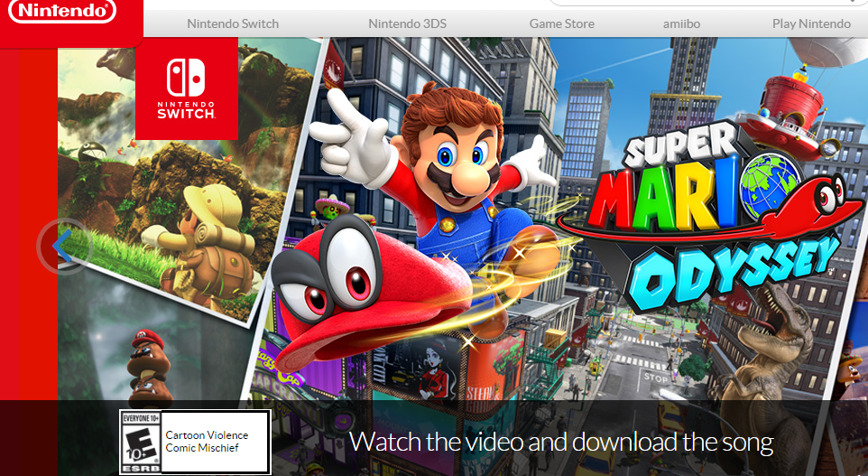868x476 pixels.
Task: Open the amiibo section
Action: 681,23
